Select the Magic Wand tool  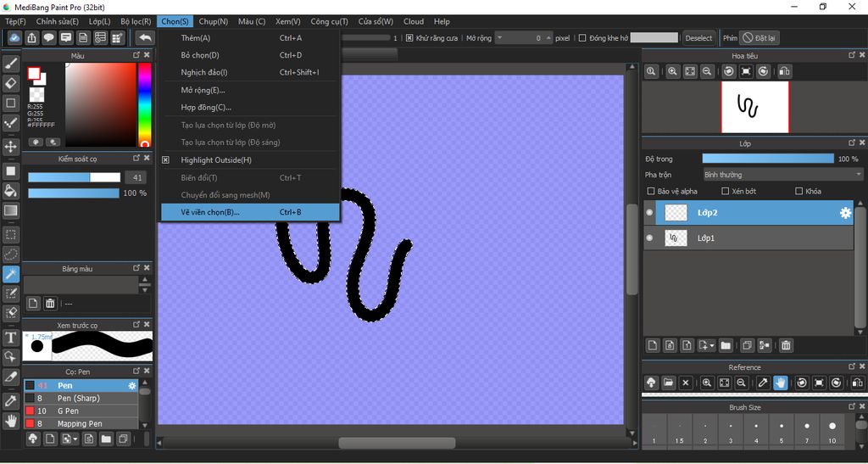coord(10,273)
